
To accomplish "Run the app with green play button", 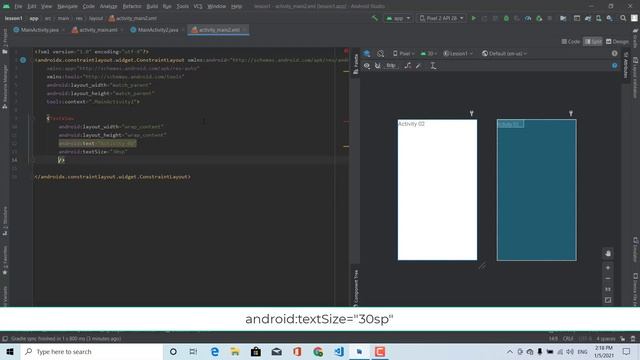I will [473, 18].
